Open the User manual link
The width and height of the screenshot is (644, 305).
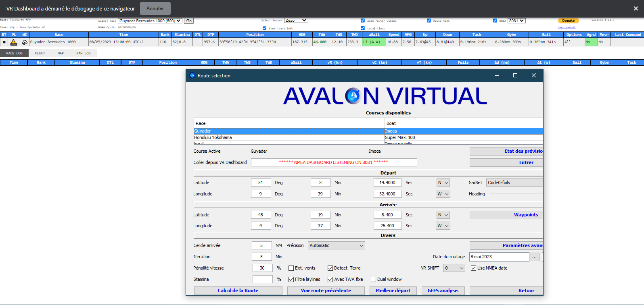coord(567,27)
